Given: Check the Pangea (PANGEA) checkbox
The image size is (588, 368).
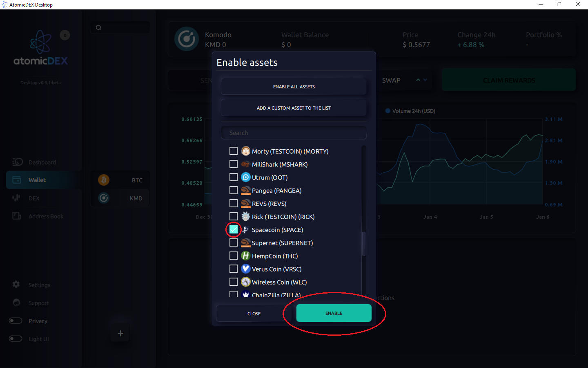Looking at the screenshot, I should click(234, 191).
